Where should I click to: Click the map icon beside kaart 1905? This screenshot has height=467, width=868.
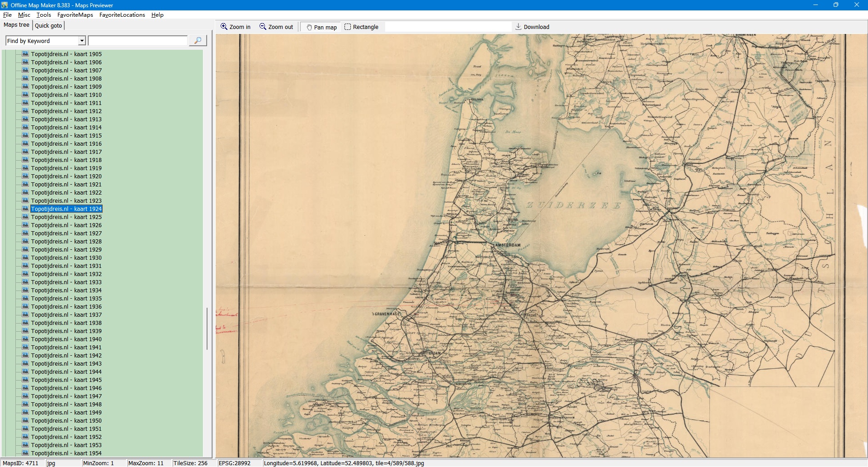pyautogui.click(x=25, y=54)
